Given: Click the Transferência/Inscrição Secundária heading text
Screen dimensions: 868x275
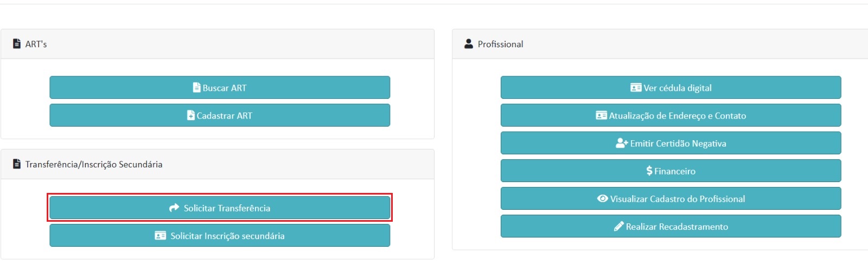Looking at the screenshot, I should coord(94,164).
